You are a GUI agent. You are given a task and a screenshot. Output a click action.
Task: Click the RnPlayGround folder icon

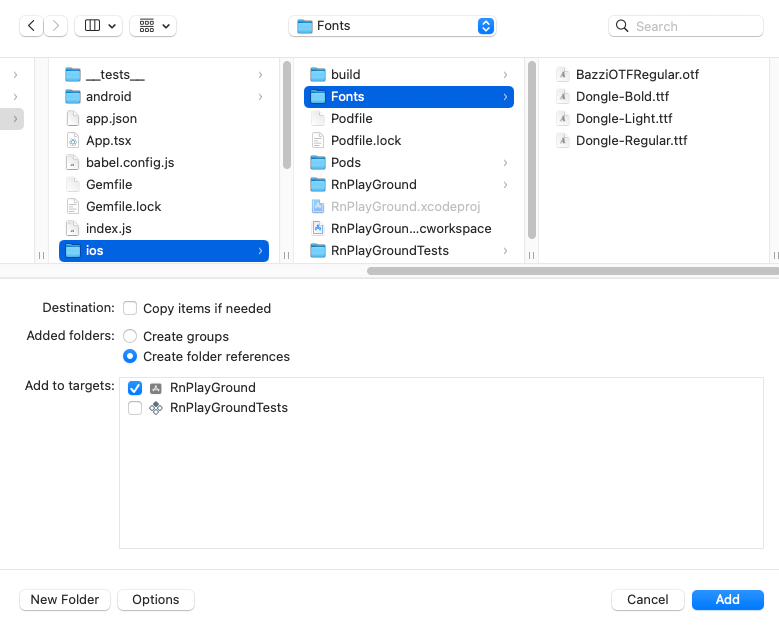[x=318, y=184]
